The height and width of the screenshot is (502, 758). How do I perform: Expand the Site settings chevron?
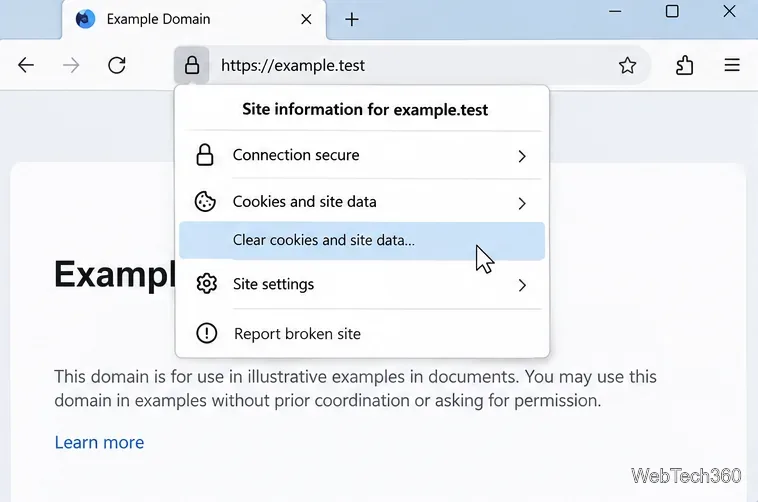coord(522,285)
